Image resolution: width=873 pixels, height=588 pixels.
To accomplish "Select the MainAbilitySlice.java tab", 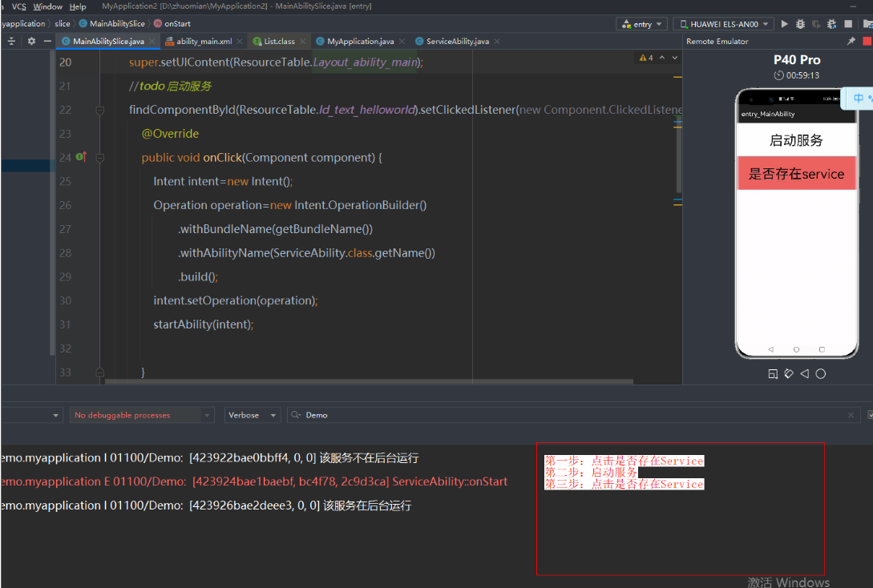I will click(108, 41).
